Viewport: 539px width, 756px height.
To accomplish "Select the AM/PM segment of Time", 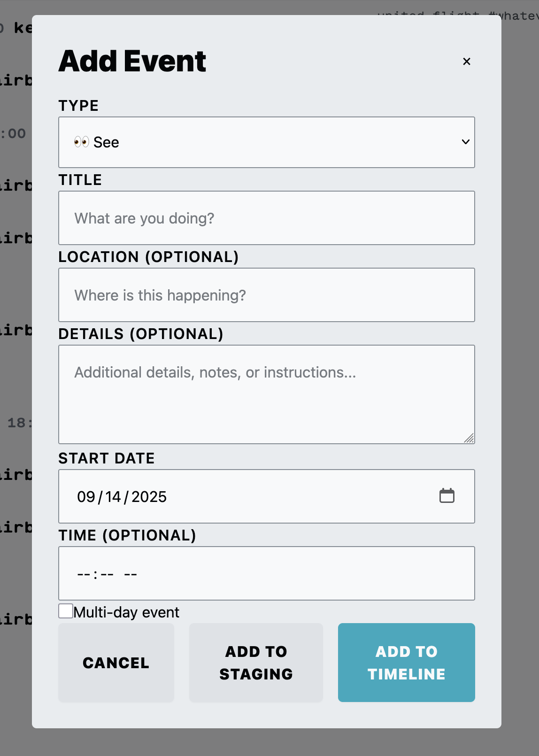I will click(x=131, y=574).
